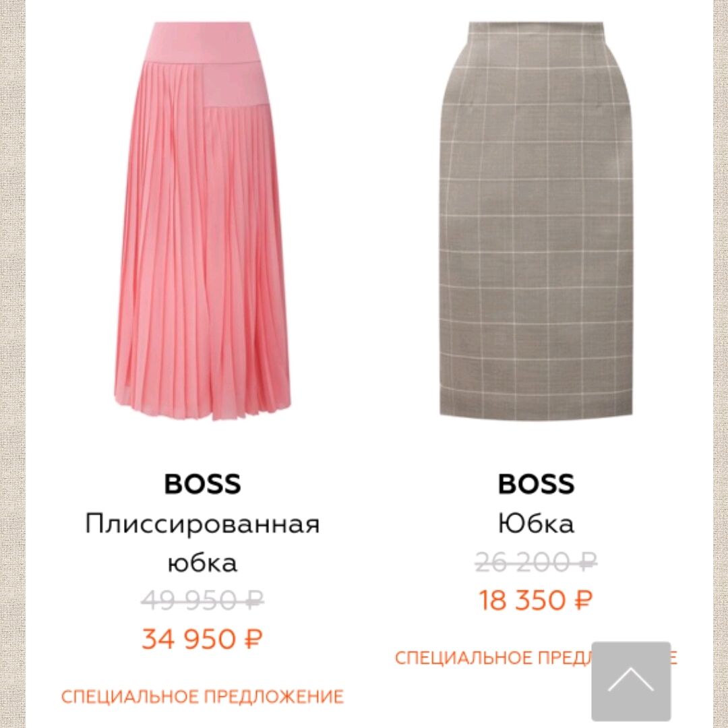This screenshot has height=728, width=728.
Task: Open the gray checked skirt product image
Action: 536,220
